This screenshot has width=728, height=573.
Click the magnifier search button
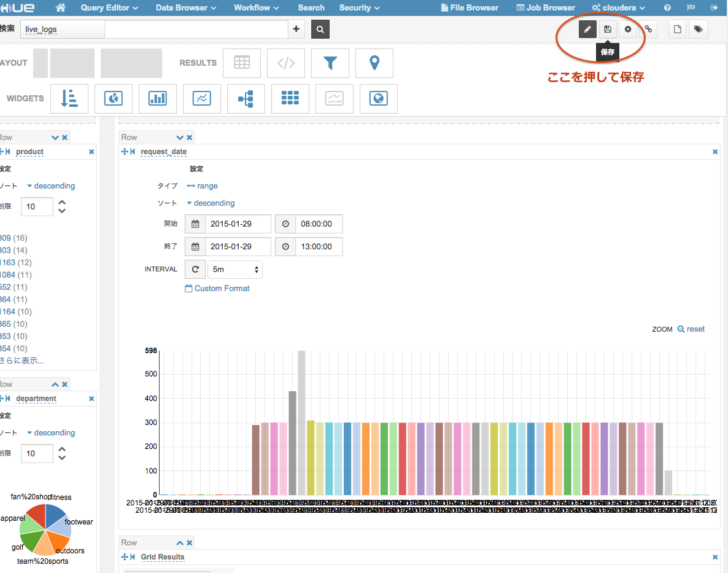(x=320, y=29)
